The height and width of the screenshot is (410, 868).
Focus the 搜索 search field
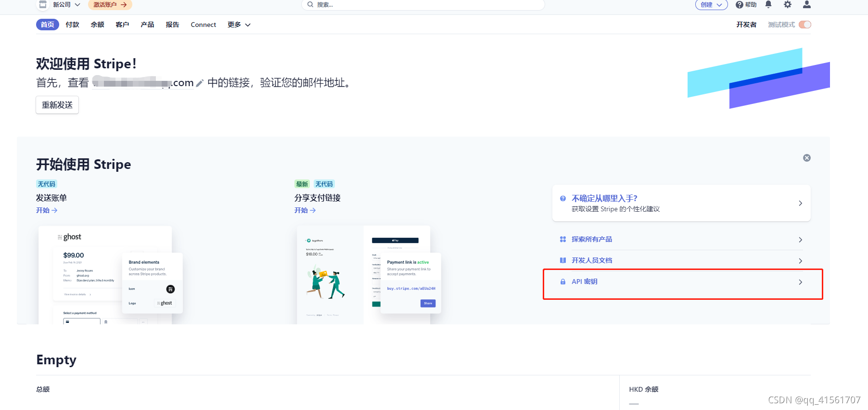pyautogui.click(x=423, y=5)
